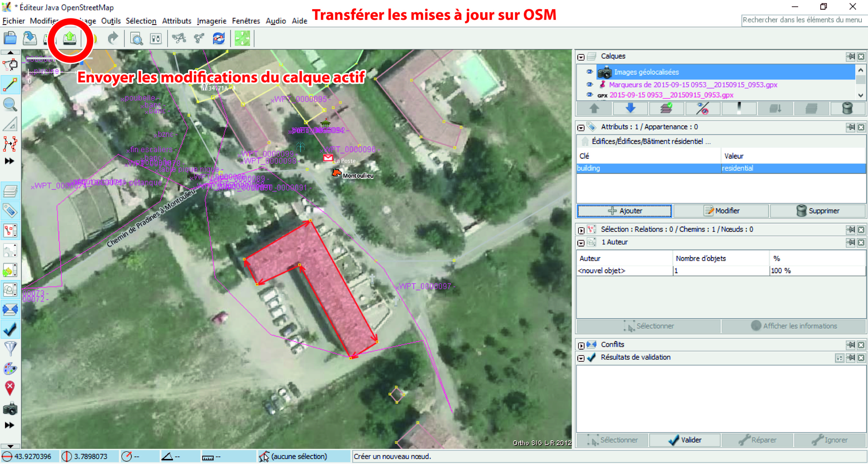Screen dimensions: 868x464
Task: Select the improve way accuracy tool
Action: 10,144
